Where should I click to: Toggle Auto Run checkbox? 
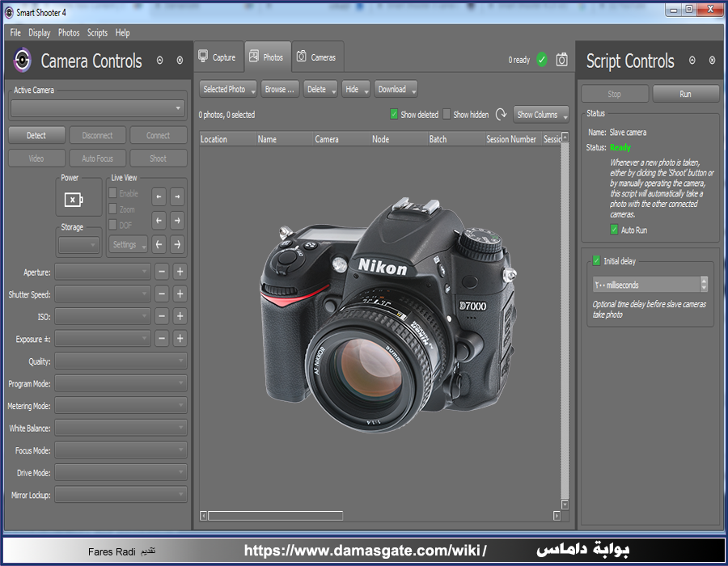tap(614, 230)
